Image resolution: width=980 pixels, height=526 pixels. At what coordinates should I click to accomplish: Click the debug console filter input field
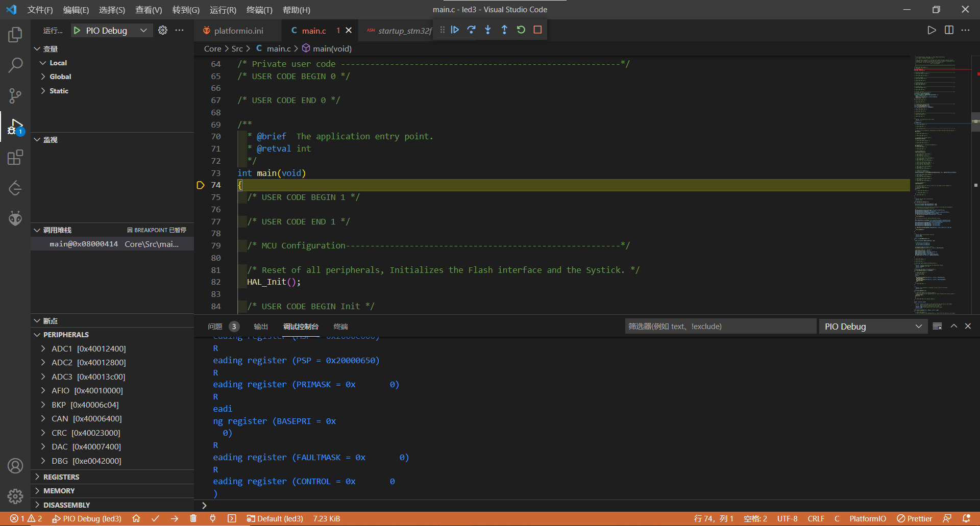click(721, 326)
